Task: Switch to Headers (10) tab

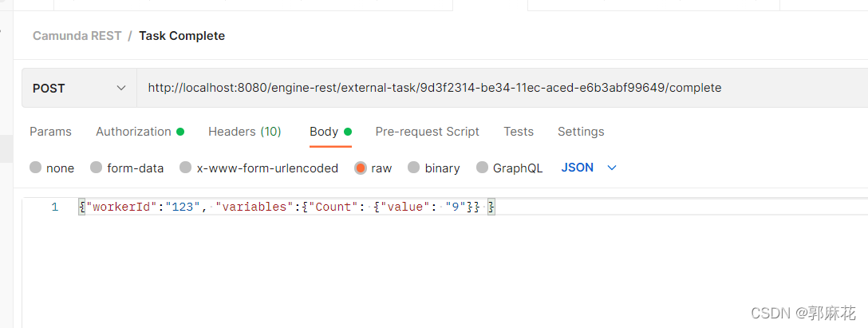Action: [245, 132]
